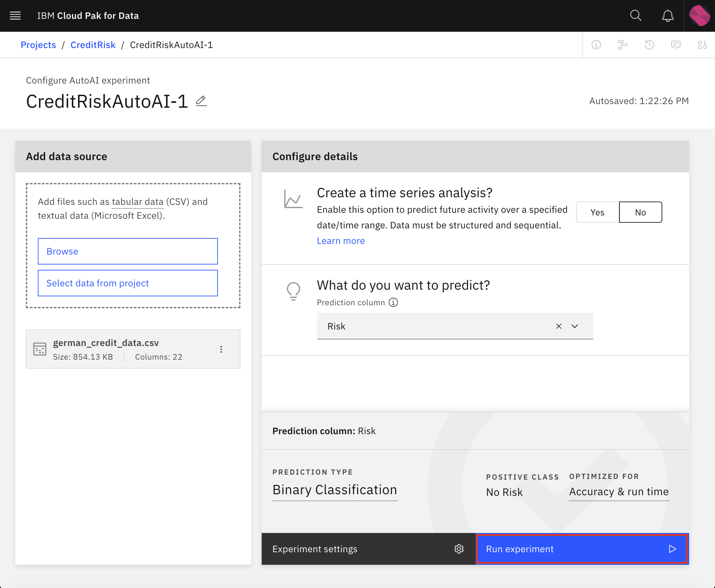Open Experiment settings
Image resolution: width=715 pixels, height=588 pixels.
coord(368,549)
